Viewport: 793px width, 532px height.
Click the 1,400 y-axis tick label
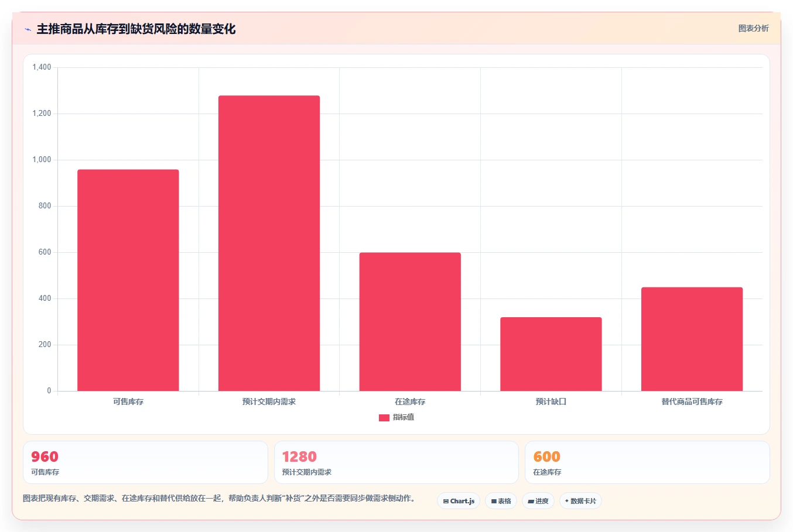tap(42, 67)
